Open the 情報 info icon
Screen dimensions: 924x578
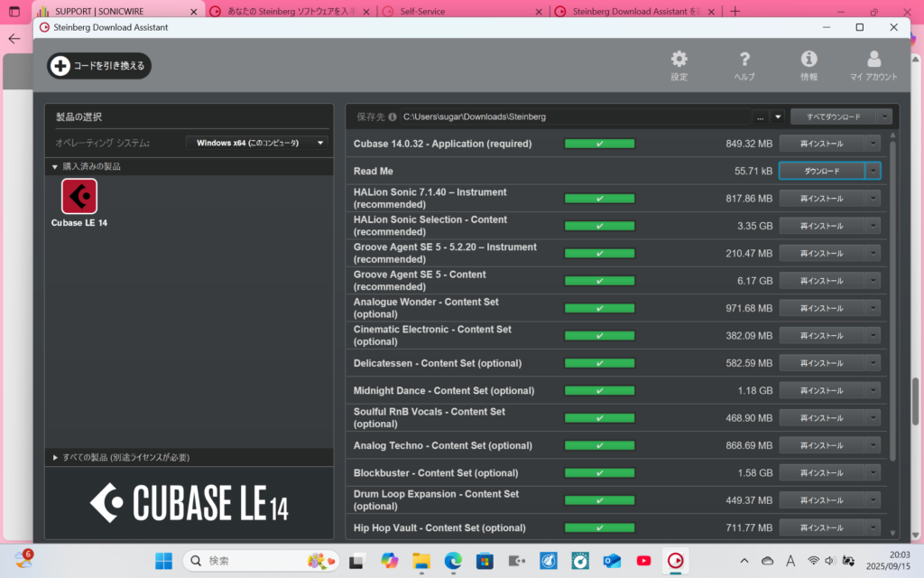click(x=808, y=60)
